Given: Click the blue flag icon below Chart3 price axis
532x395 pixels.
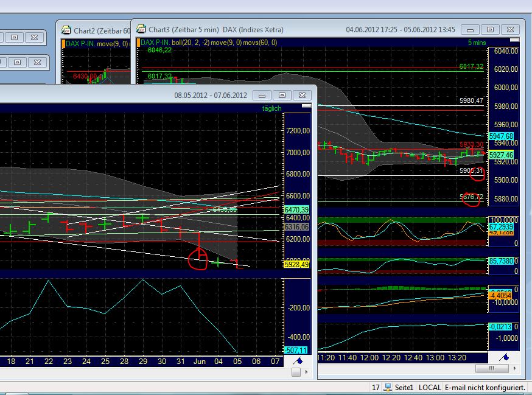Looking at the screenshot, I should 504,357.
